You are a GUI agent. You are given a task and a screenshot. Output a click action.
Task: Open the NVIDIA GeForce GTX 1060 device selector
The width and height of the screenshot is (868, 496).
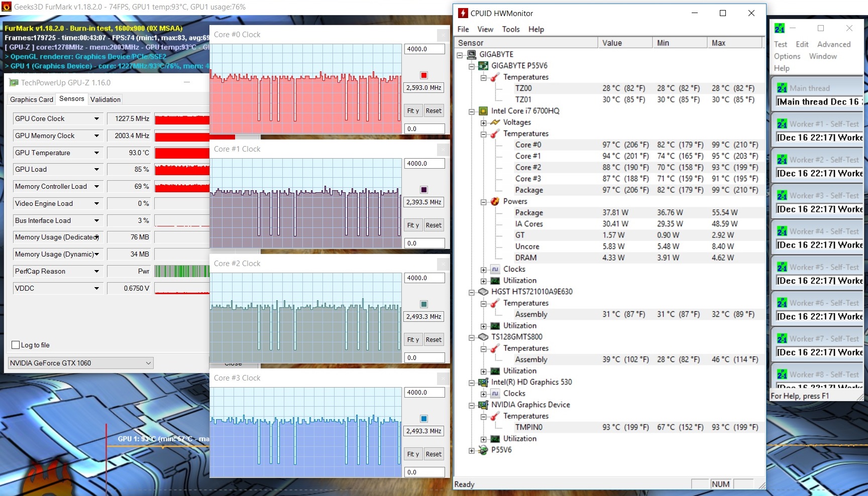[x=81, y=363]
